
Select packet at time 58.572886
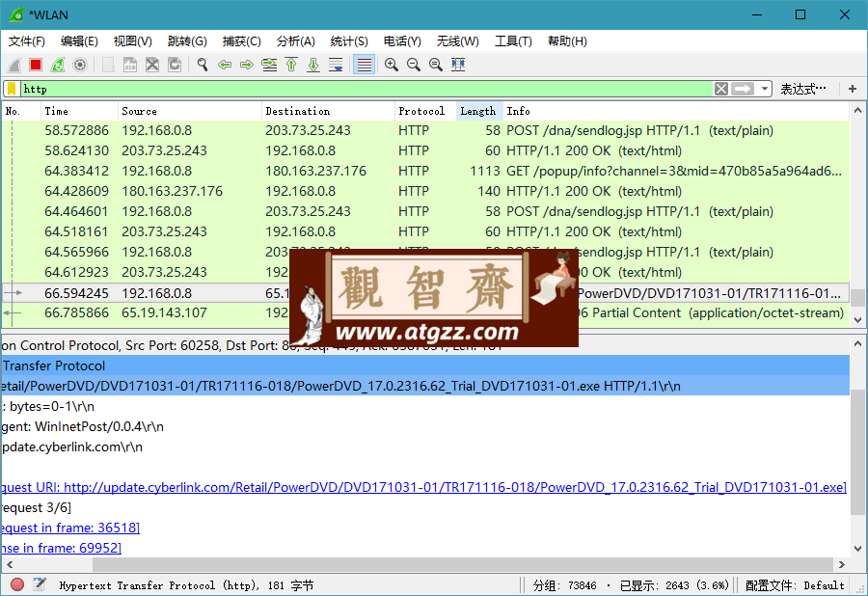[x=425, y=130]
